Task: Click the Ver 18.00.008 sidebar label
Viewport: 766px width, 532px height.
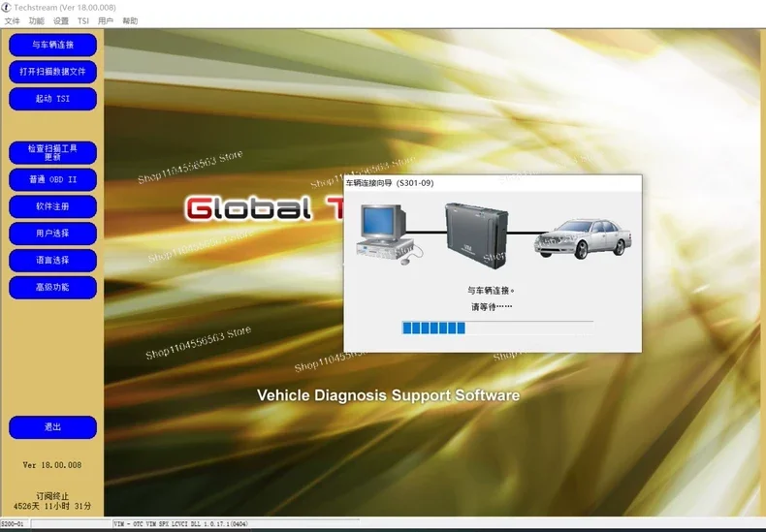Action: click(x=52, y=465)
